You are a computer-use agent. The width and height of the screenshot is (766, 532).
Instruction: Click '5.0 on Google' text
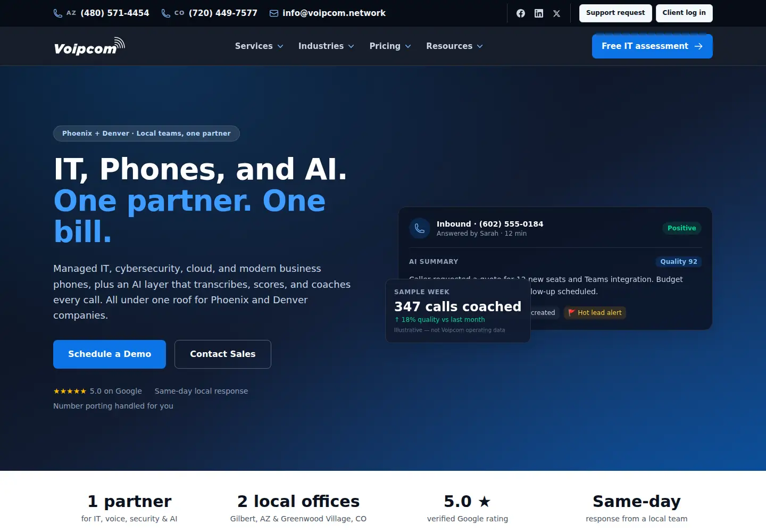116,391
